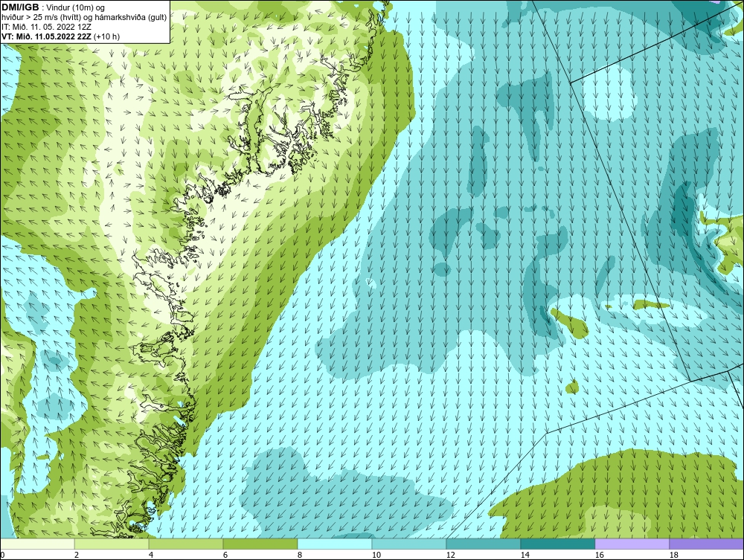The width and height of the screenshot is (744, 560).
Task: Click the legend scale label '12'
Action: (x=450, y=555)
